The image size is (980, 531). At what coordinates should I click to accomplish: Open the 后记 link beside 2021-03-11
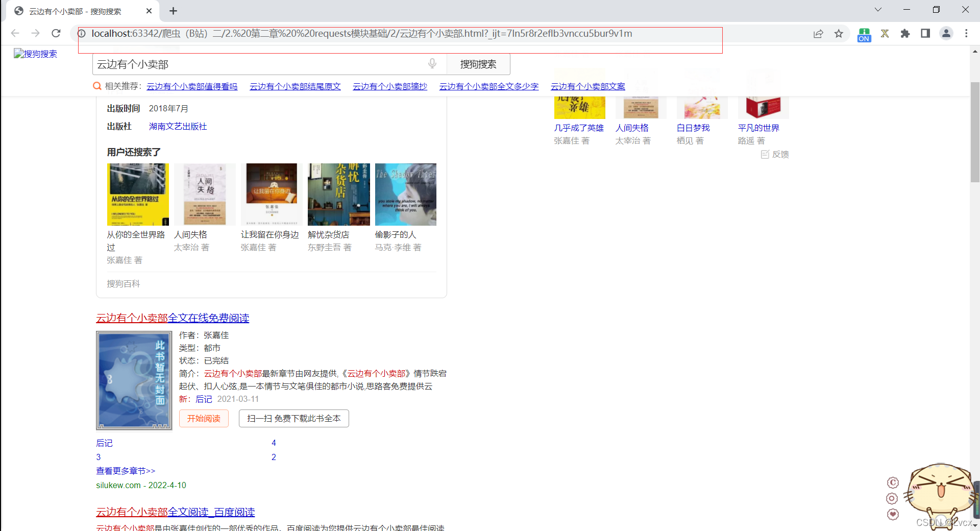(204, 399)
